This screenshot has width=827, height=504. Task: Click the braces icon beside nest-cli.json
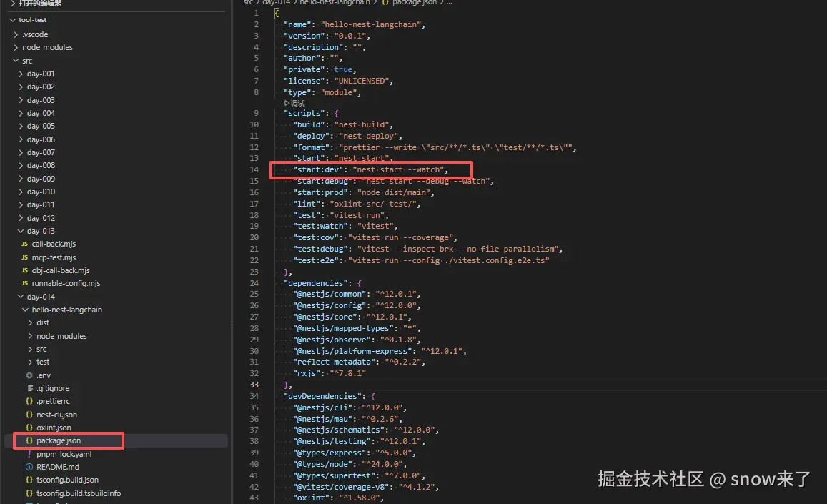click(x=29, y=415)
